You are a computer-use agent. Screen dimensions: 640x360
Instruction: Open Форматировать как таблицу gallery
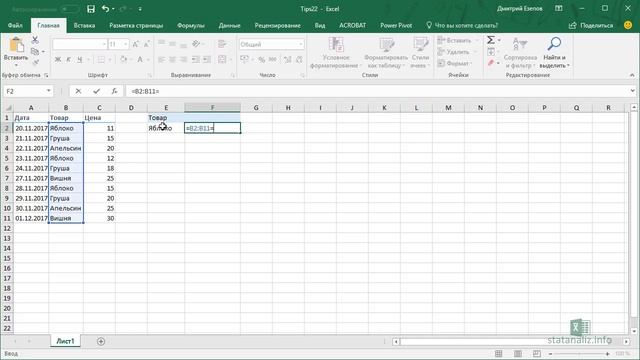point(386,52)
